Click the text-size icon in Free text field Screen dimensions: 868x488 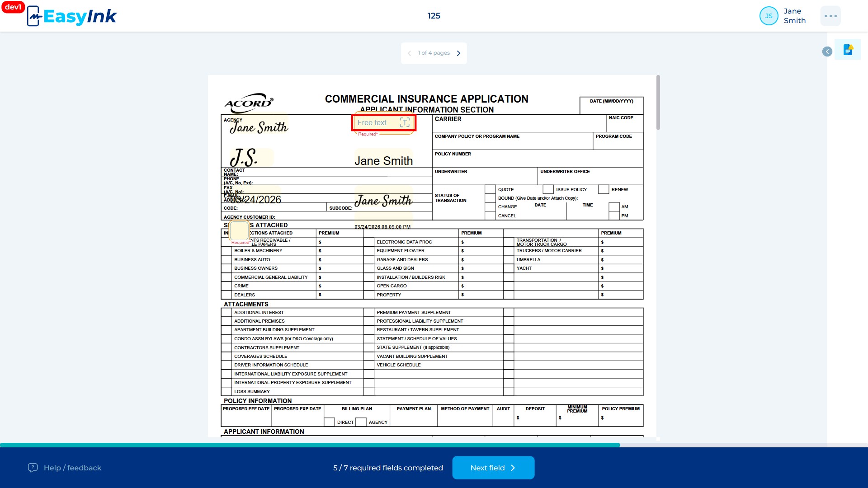click(405, 122)
